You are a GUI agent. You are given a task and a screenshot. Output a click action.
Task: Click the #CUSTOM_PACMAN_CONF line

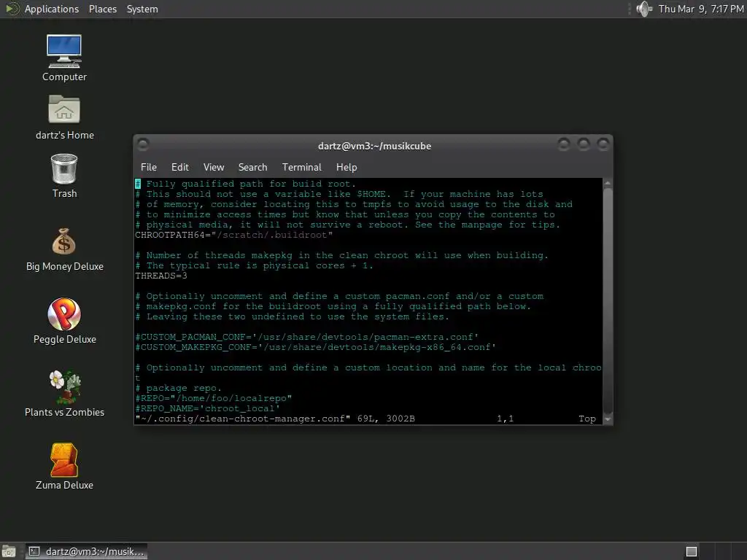pos(307,337)
